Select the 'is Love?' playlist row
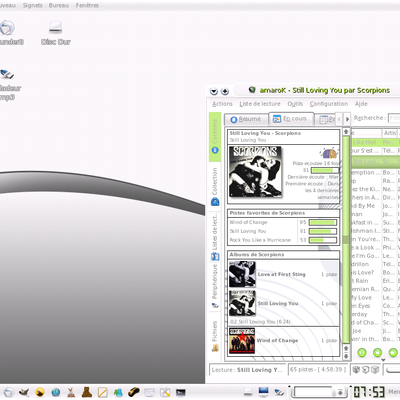Image resolution: width=400 pixels, height=400 pixels. [x=375, y=272]
